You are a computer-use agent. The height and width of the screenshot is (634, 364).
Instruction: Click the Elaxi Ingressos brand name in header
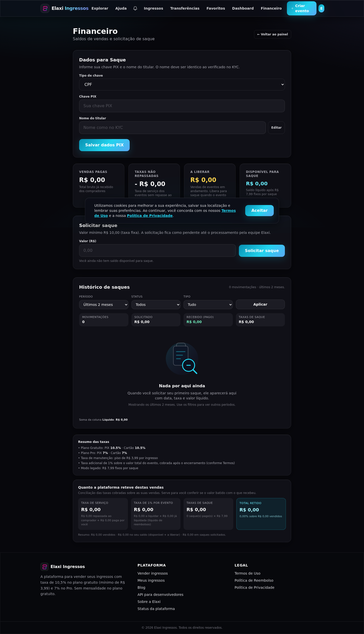click(x=70, y=8)
